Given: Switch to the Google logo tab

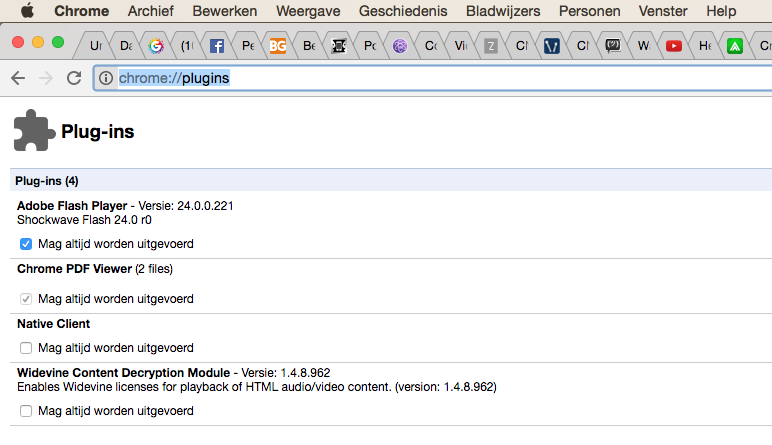Looking at the screenshot, I should coord(156,46).
